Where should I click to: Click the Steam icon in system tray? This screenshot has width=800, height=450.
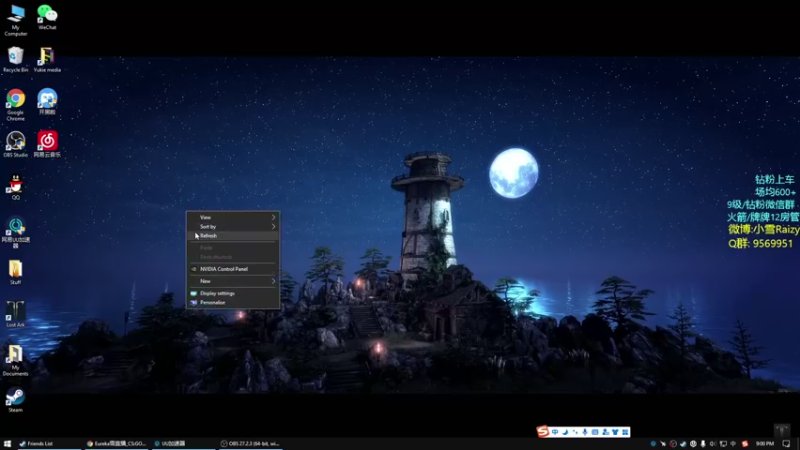[x=683, y=444]
